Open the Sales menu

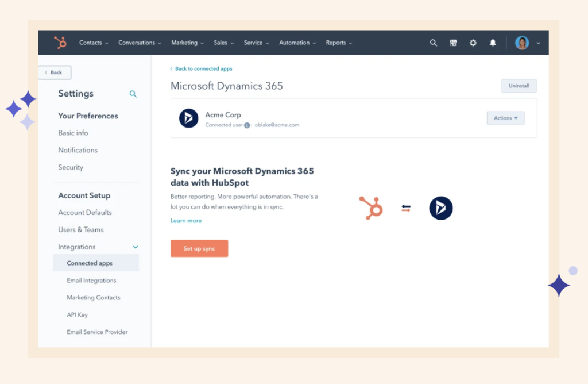coord(224,43)
